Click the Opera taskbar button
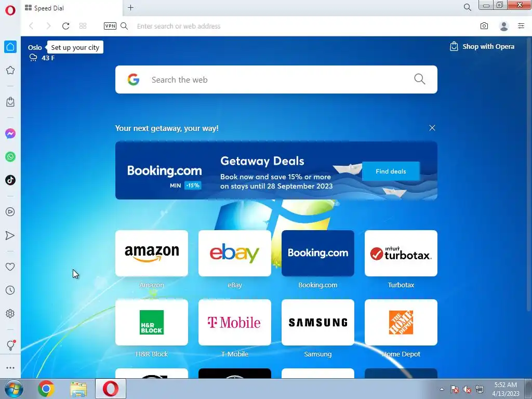 [x=111, y=389]
